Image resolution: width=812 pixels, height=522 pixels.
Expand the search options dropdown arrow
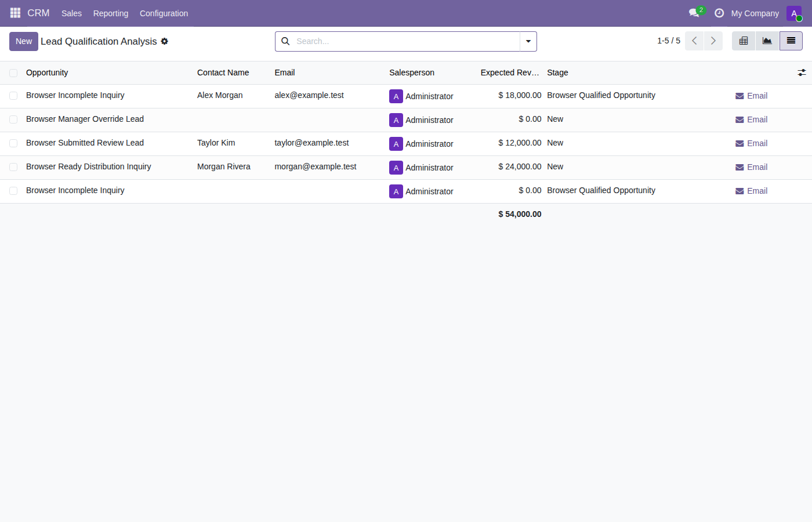tap(528, 41)
